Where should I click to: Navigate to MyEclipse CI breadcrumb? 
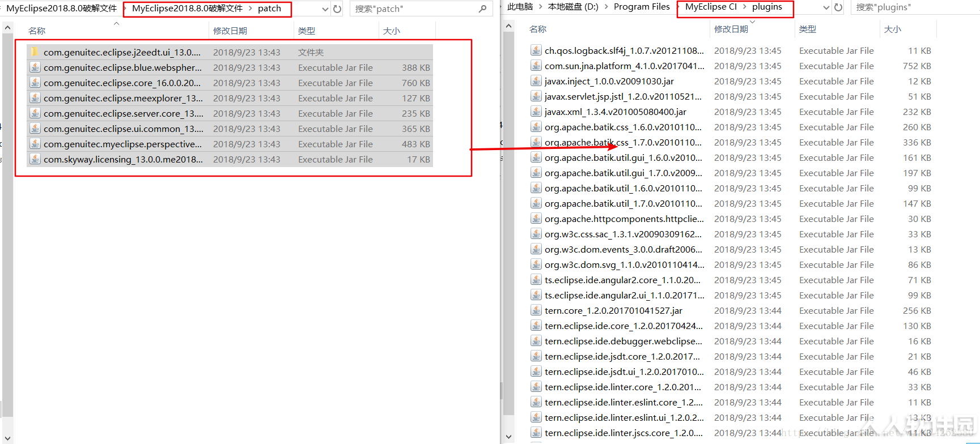tap(711, 7)
